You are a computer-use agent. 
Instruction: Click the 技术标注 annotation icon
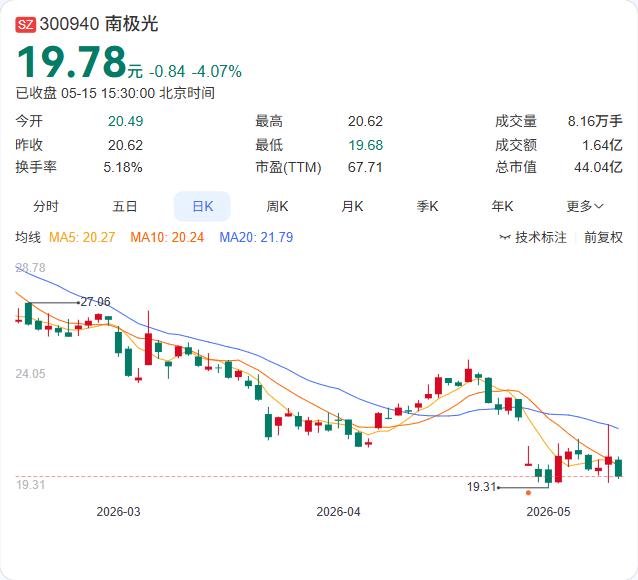tap(505, 237)
